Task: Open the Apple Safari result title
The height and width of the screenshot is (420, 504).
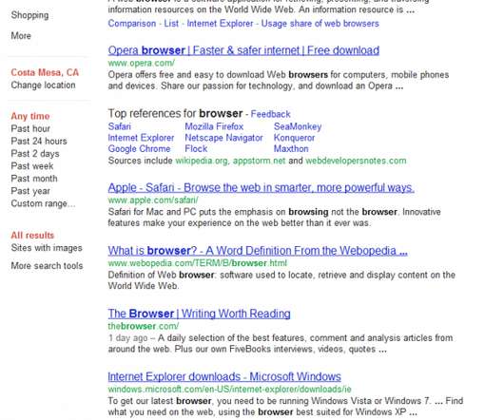Action: coord(261,188)
